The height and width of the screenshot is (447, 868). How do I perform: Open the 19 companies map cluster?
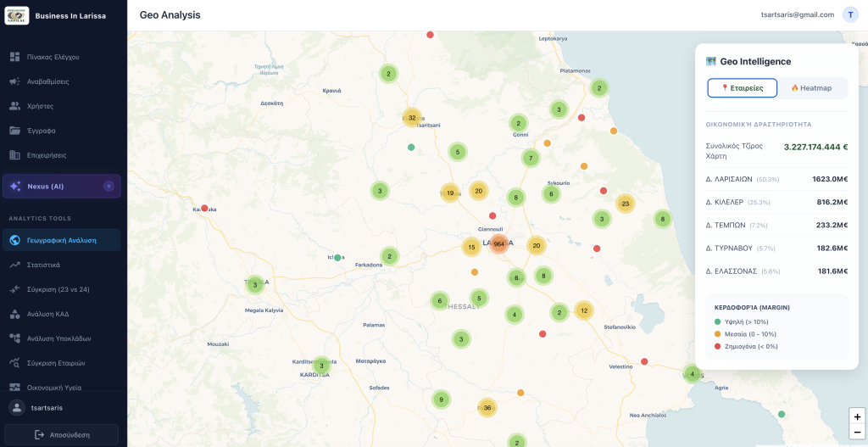click(450, 193)
